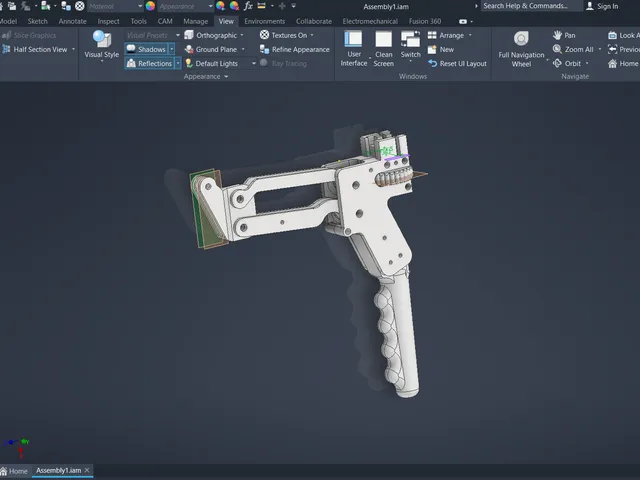Click the Sign In user icon
Viewport: 640px width, 480px height.
(x=589, y=6)
